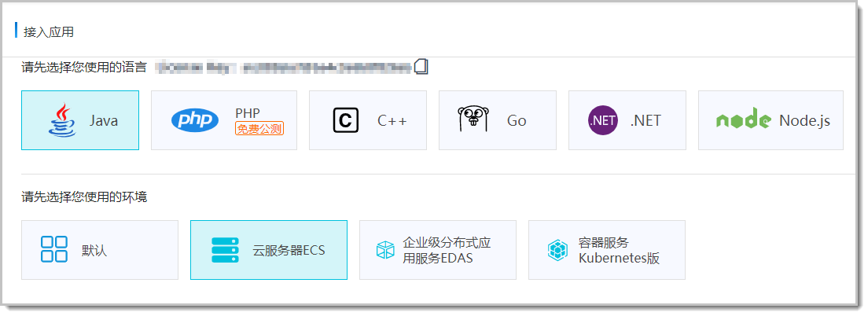Select the Node.js language card
This screenshot has height=316, width=868.
[x=771, y=120]
